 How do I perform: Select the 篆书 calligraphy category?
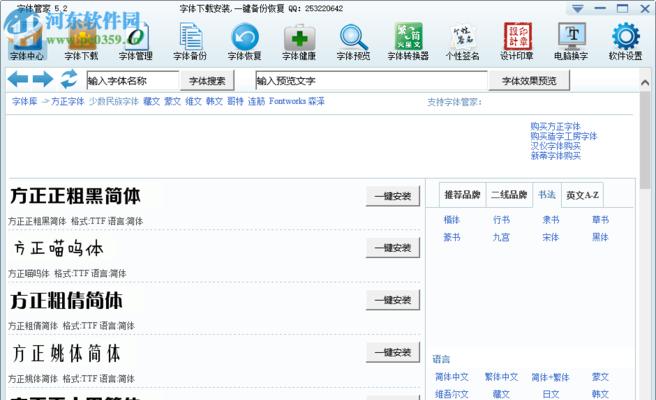coord(451,237)
